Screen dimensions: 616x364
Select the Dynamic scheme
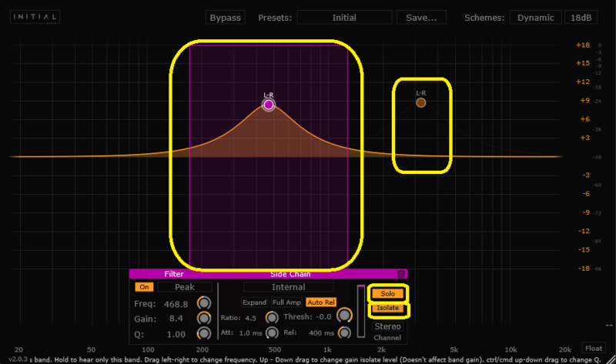534,17
